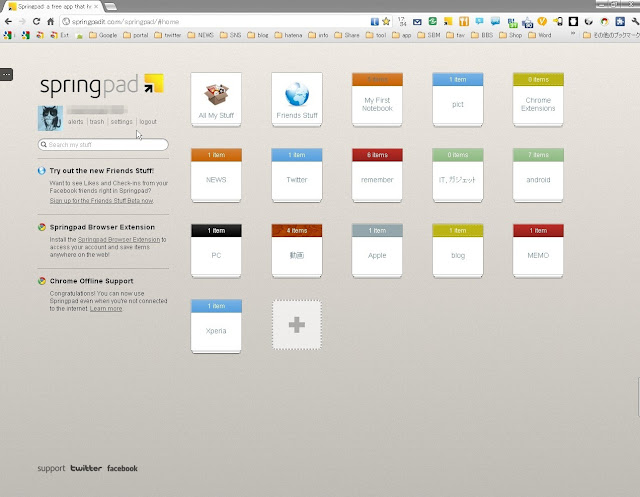Reload the page
This screenshot has height=497, width=640.
click(x=36, y=21)
